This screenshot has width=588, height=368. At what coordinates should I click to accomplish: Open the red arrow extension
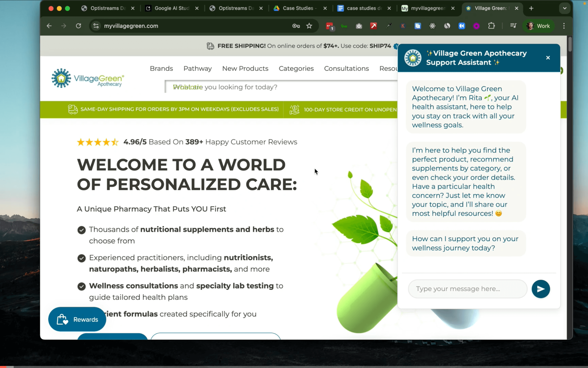click(373, 26)
